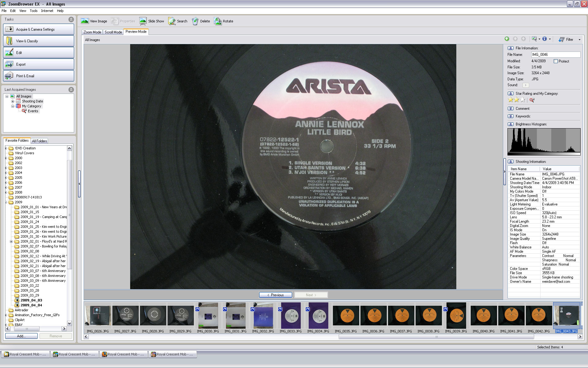Check the Protect checkbox

click(x=556, y=61)
